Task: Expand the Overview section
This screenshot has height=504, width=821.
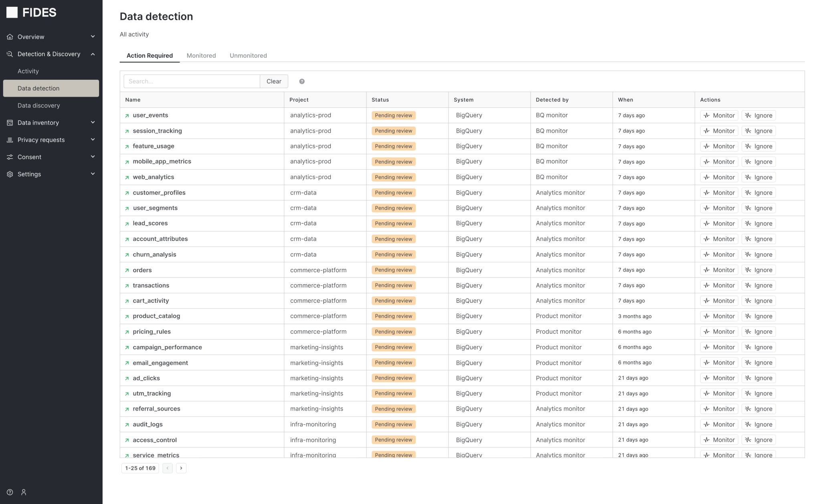Action: pos(93,36)
